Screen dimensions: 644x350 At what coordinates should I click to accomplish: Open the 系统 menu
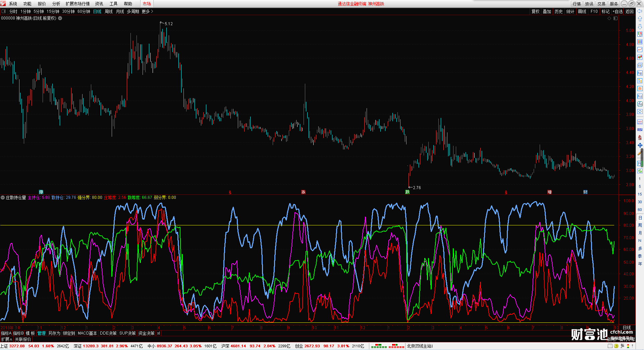point(13,4)
